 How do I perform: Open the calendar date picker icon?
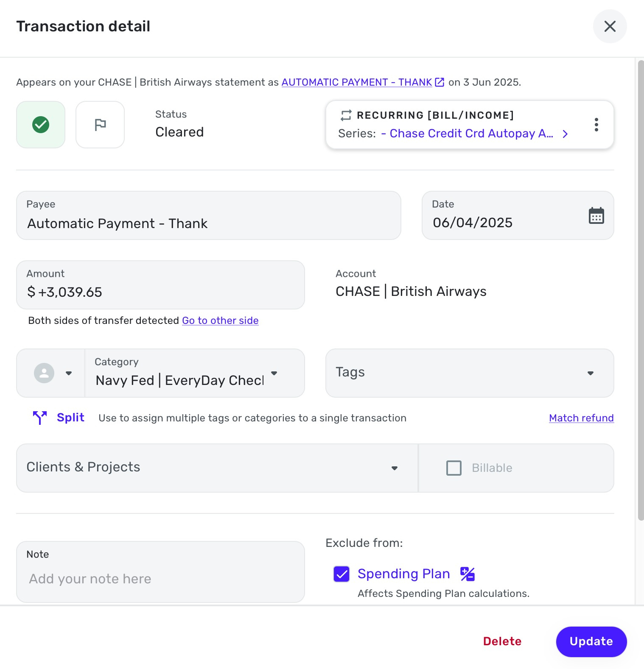[x=596, y=215]
